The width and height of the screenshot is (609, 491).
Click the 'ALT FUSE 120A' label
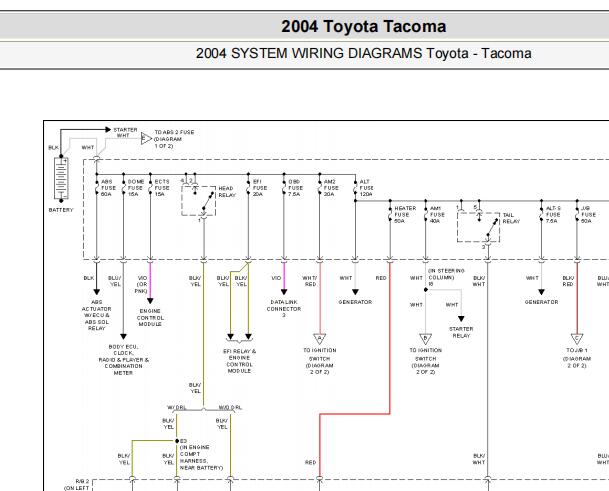tap(367, 188)
